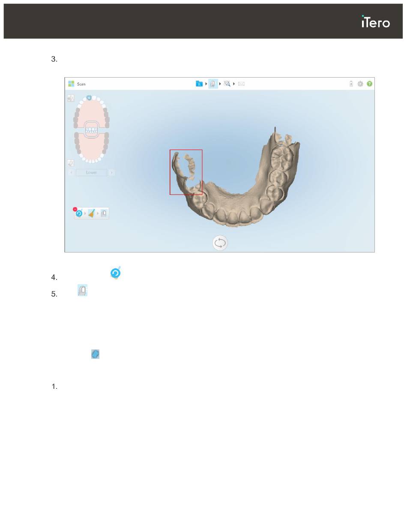This screenshot has height=532, width=407.
Task: Click the red-boxed scan segment on model
Action: (x=186, y=172)
